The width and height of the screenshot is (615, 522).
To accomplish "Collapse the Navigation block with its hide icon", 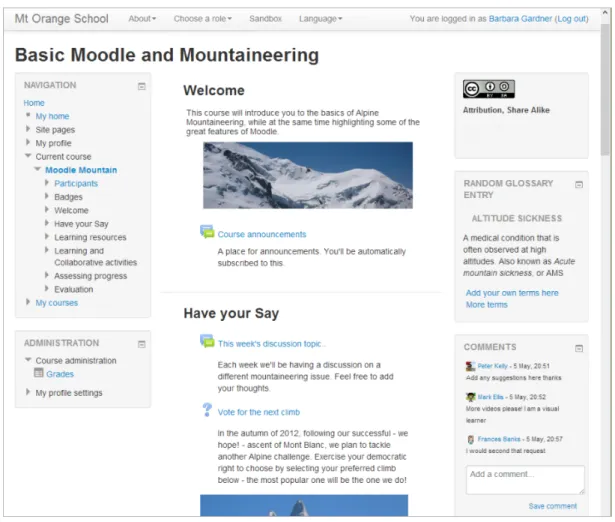I will tap(142, 86).
